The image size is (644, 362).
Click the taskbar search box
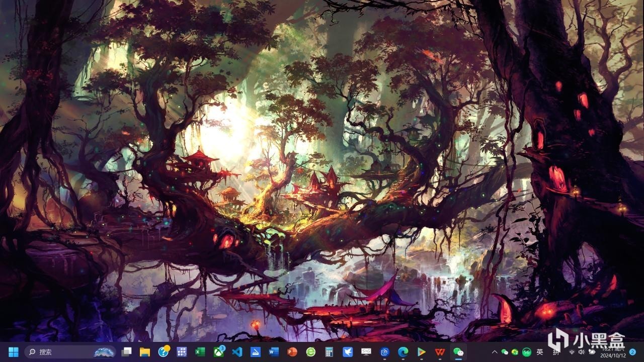coord(70,352)
